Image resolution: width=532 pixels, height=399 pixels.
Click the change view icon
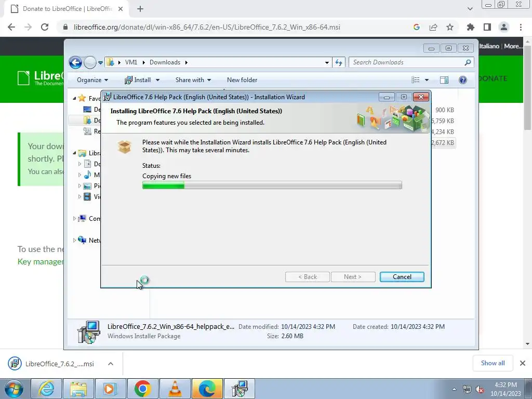pos(416,79)
